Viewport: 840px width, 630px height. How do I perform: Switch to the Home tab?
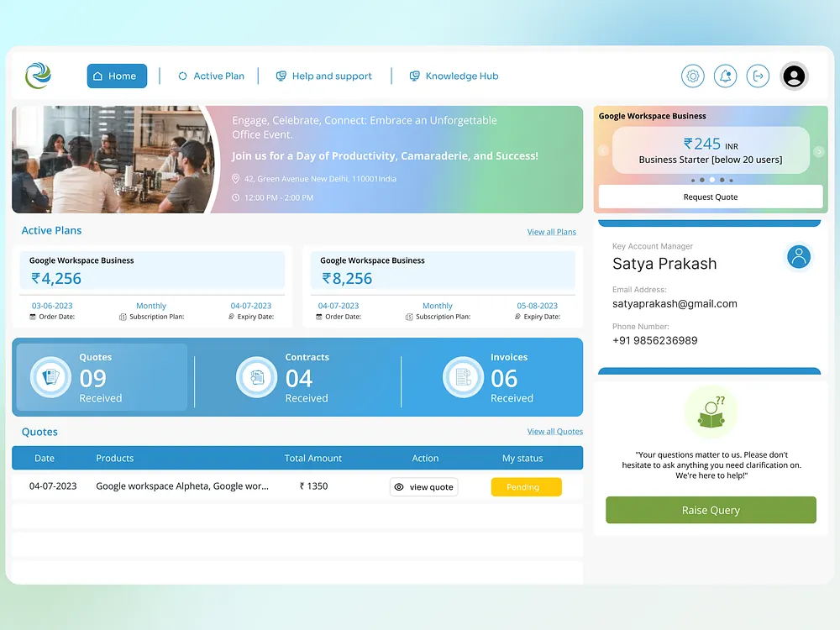tap(117, 76)
